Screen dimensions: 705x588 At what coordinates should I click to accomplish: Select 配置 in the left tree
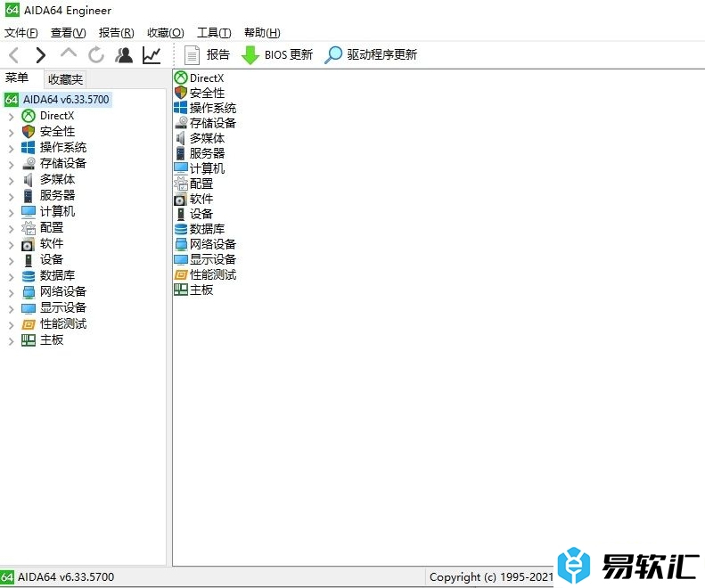click(52, 227)
